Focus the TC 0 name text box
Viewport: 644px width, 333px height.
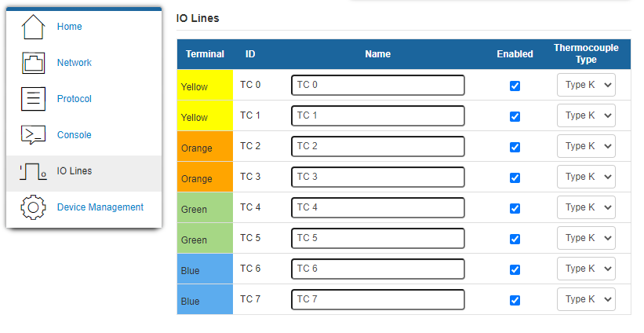377,85
